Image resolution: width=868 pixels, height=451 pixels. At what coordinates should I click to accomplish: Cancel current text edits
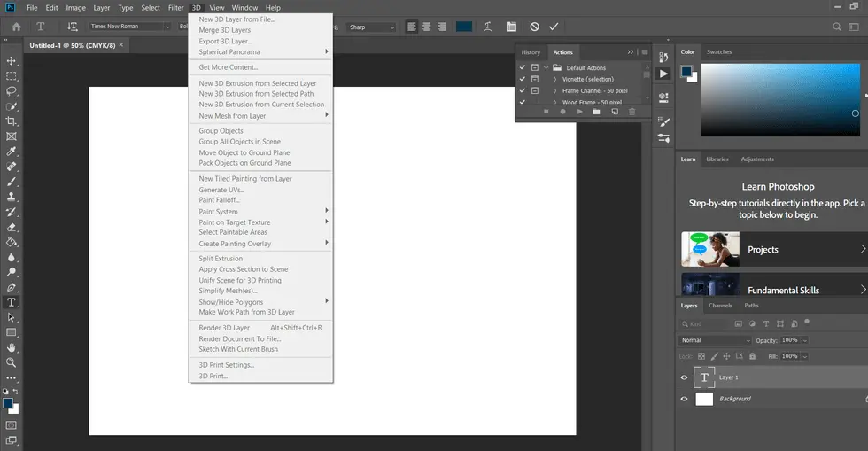pos(534,27)
